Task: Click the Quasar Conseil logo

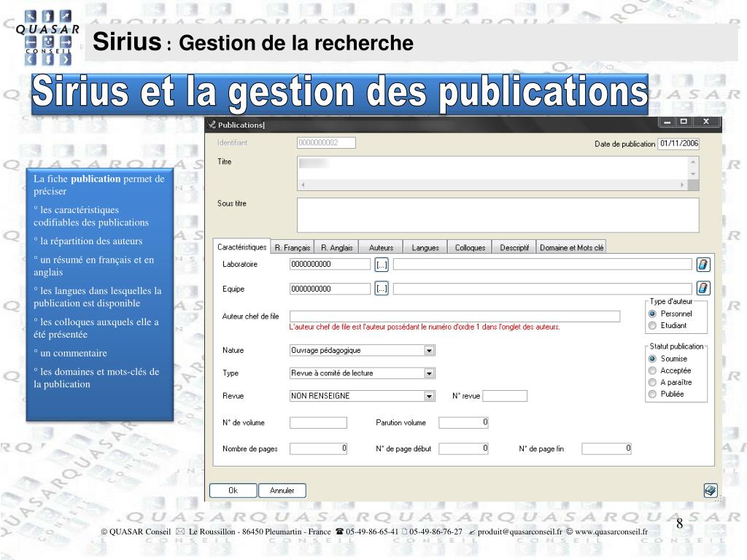Action: click(x=47, y=37)
